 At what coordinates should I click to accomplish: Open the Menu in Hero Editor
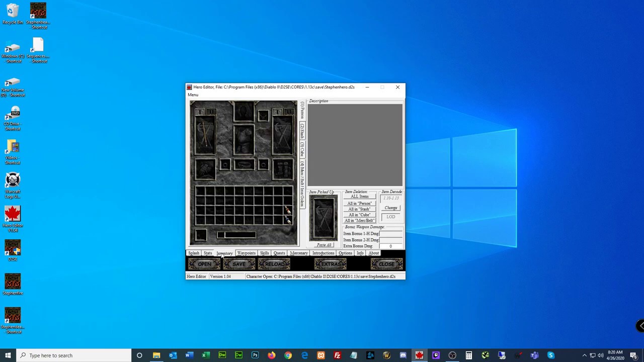point(193,95)
